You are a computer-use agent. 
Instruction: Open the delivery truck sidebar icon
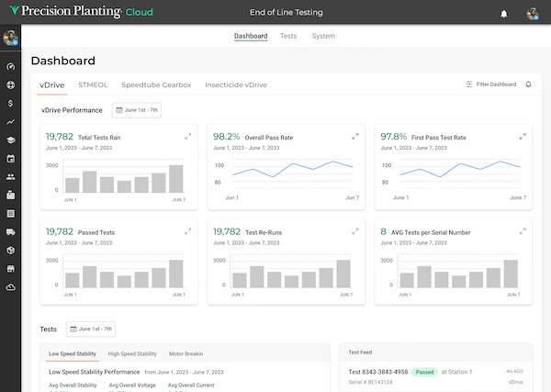[10, 232]
